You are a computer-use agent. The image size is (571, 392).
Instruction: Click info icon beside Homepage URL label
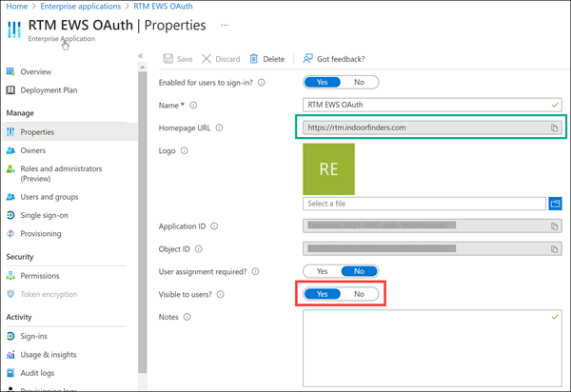click(219, 127)
